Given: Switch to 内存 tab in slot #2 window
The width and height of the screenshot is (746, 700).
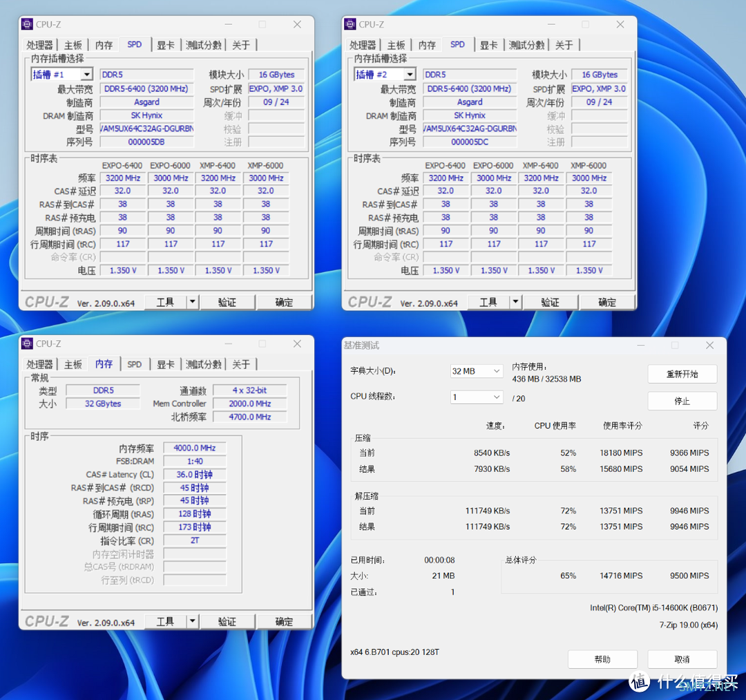Looking at the screenshot, I should point(427,45).
